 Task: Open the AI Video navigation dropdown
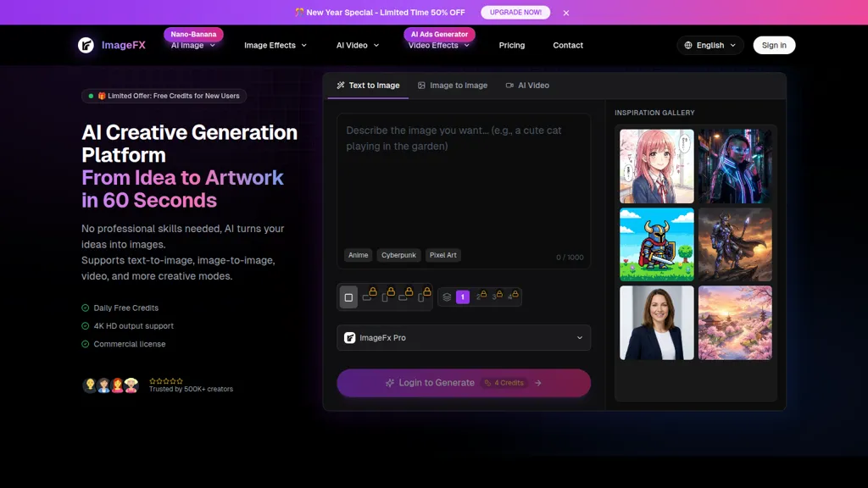[358, 46]
